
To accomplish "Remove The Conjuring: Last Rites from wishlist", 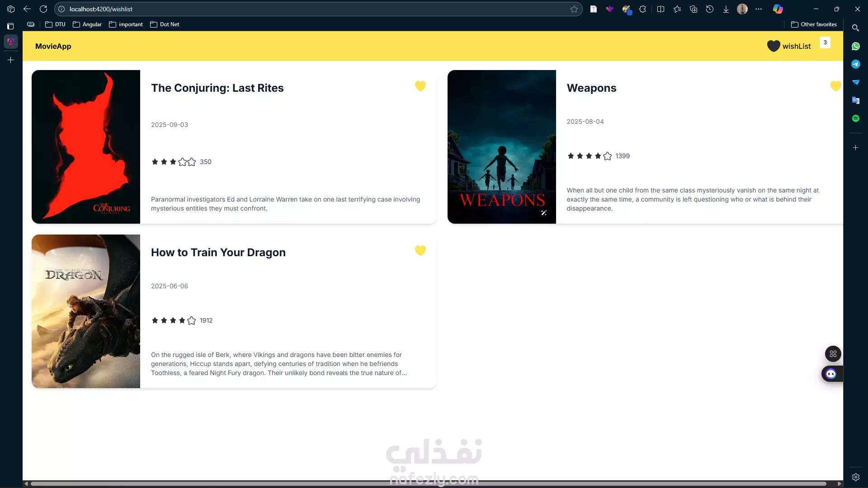I will 420,86.
